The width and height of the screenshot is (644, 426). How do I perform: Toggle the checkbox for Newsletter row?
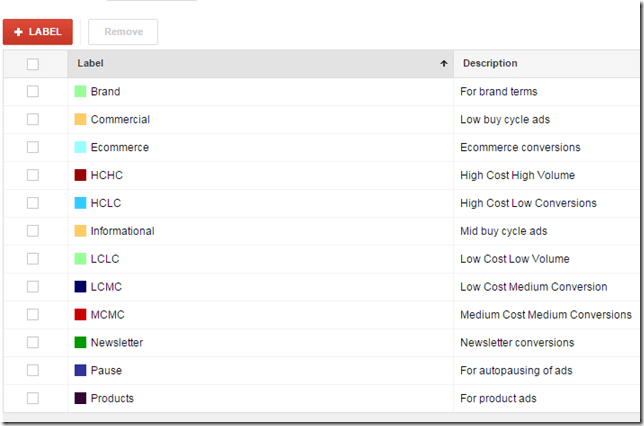click(33, 343)
